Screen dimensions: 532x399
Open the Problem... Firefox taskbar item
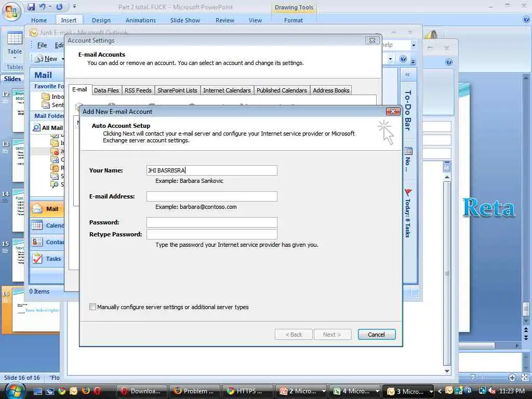coord(195,391)
